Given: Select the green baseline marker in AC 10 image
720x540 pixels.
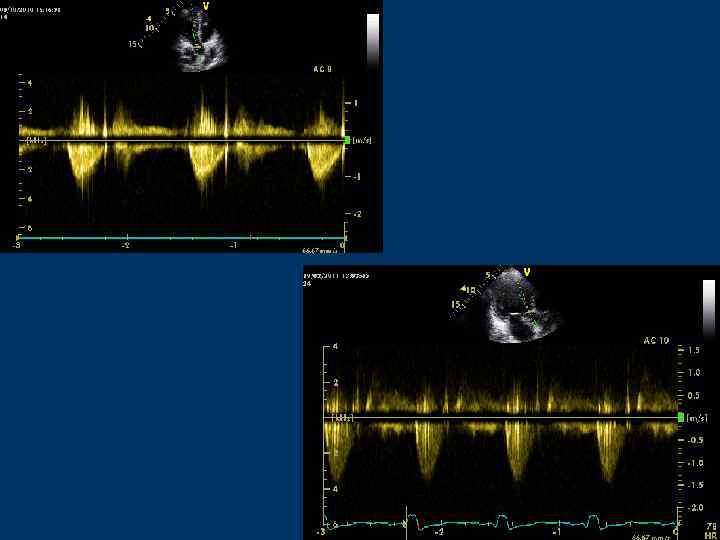Looking at the screenshot, I should tap(681, 417).
